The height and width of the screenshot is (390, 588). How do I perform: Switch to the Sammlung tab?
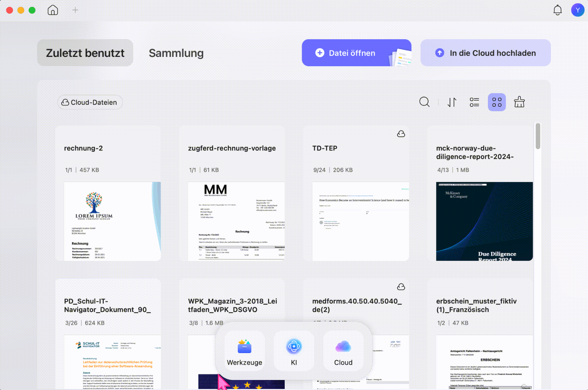click(x=176, y=53)
